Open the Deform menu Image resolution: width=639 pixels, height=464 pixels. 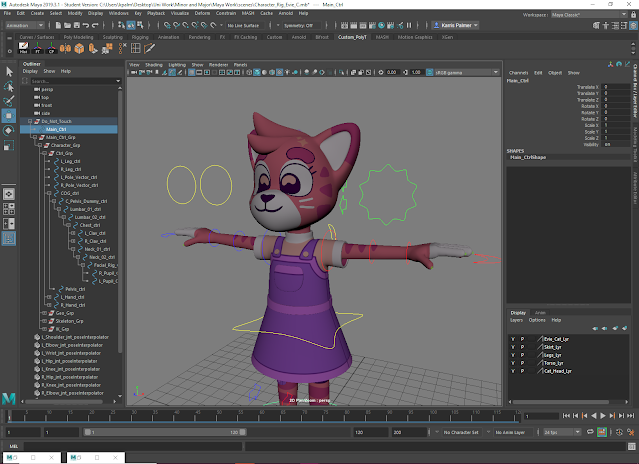pos(202,13)
